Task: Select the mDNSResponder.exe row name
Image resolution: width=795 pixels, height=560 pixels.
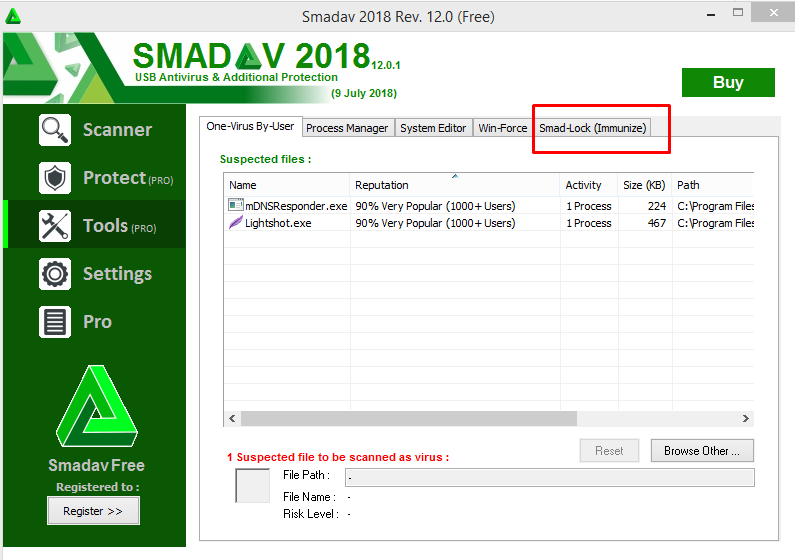Action: 296,206
